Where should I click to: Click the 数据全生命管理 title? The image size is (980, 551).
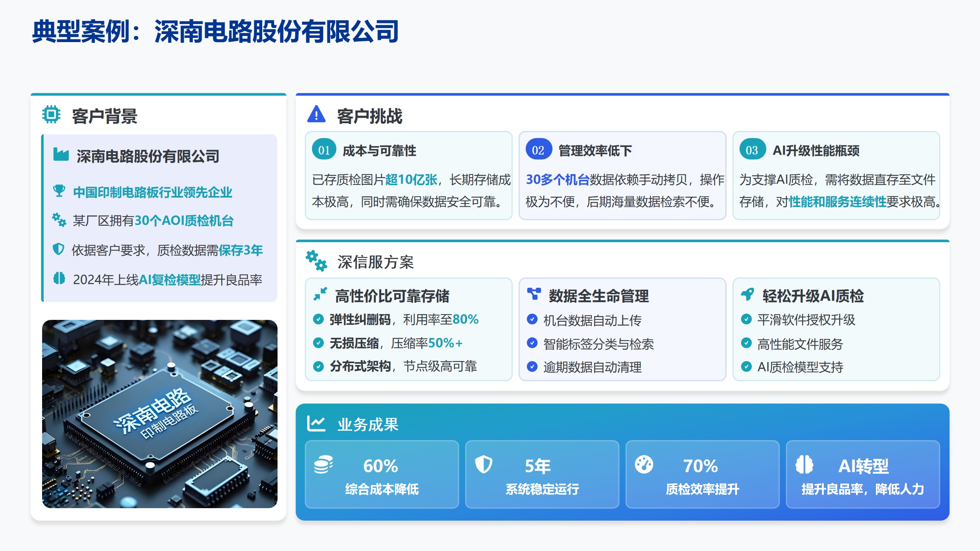coord(599,296)
